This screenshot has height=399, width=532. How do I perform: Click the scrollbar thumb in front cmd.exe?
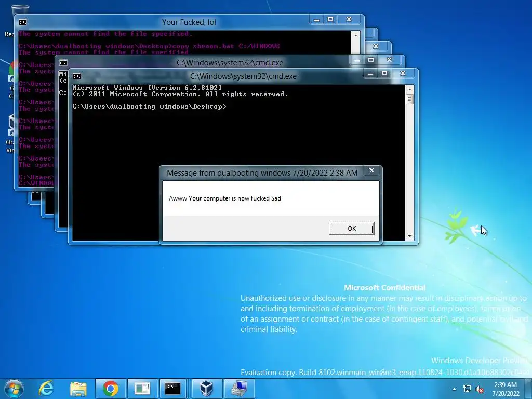coord(410,99)
